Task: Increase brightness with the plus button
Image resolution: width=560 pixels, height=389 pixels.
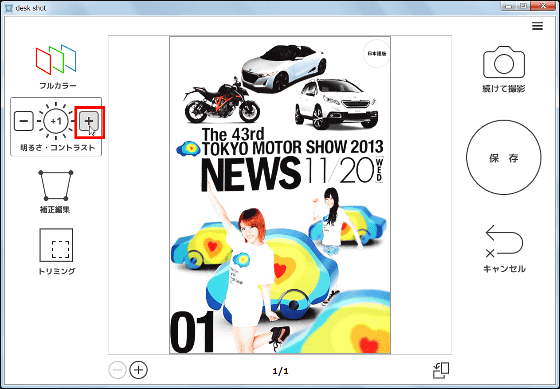Action: [x=89, y=121]
